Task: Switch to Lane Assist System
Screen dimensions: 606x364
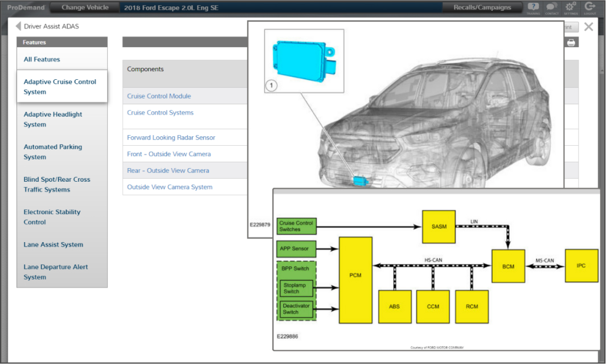Action: click(x=53, y=244)
